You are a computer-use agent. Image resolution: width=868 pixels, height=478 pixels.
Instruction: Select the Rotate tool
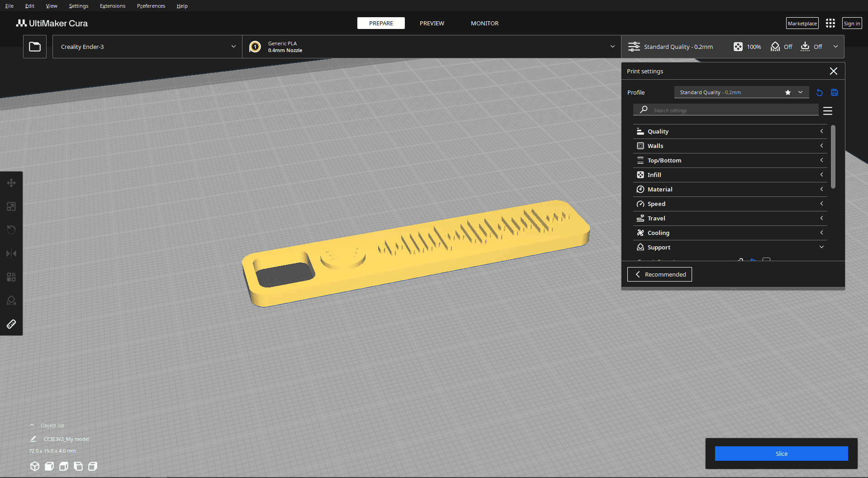click(x=11, y=230)
